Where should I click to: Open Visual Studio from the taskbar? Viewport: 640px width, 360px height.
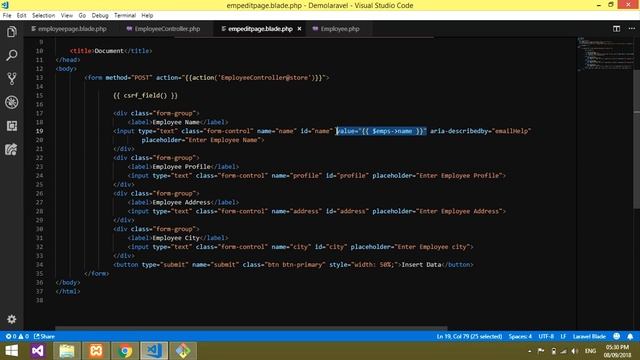(x=38, y=351)
